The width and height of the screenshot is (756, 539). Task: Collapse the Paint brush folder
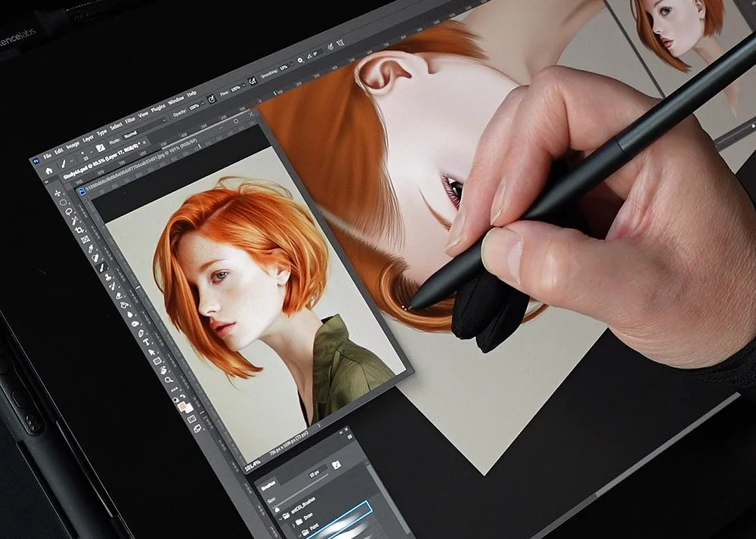tap(300, 535)
